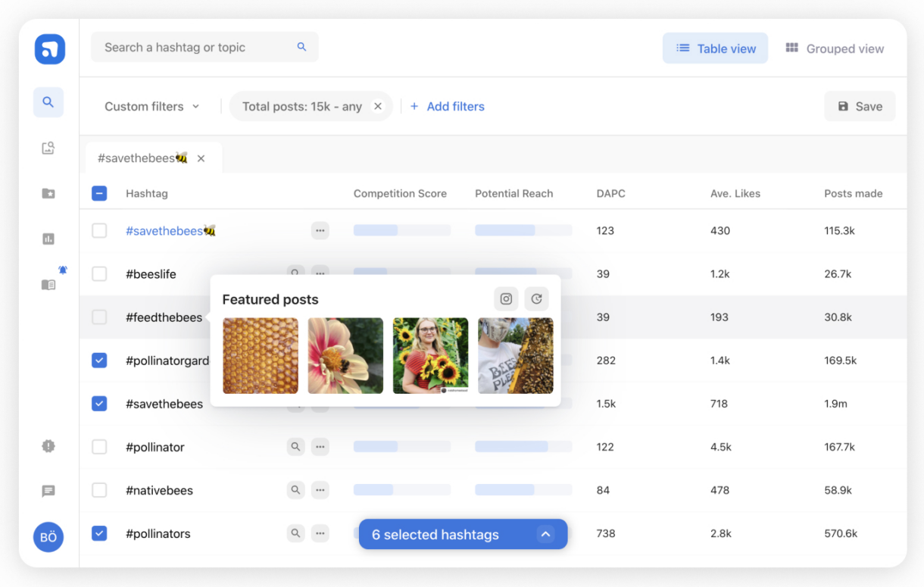Click the Instagram icon in Featured posts
Screen dimensions: 924x587
coord(506,299)
